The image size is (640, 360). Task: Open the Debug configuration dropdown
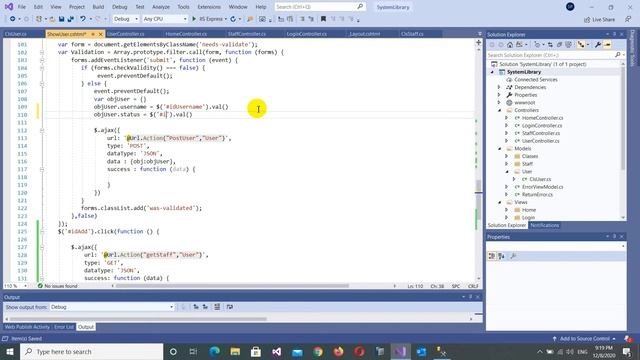click(126, 19)
